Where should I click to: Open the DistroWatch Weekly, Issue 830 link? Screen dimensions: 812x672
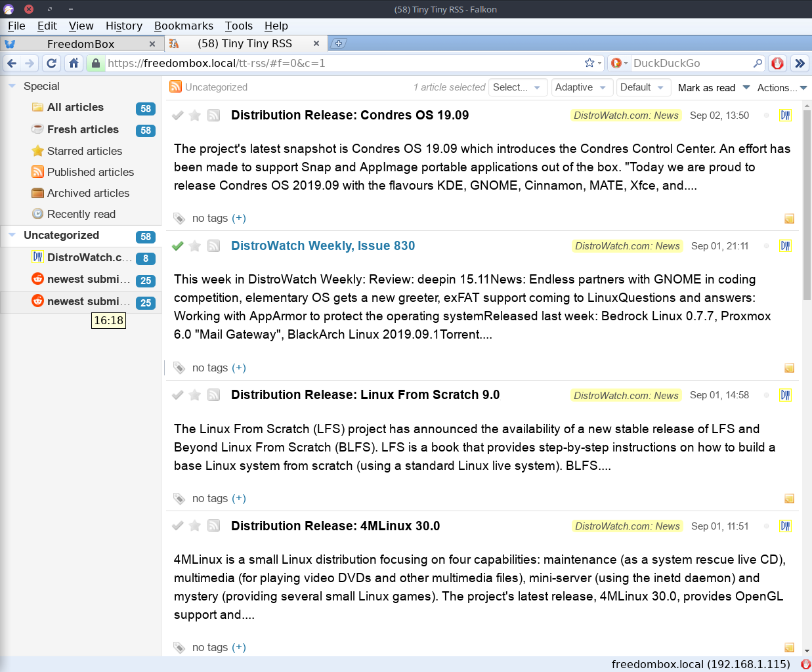pos(323,245)
